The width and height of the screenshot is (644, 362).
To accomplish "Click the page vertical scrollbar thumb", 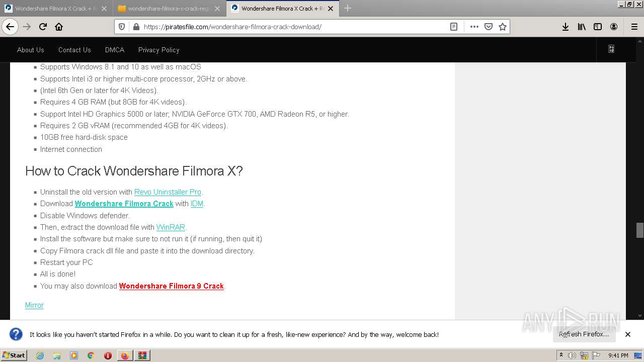I will pyautogui.click(x=639, y=230).
